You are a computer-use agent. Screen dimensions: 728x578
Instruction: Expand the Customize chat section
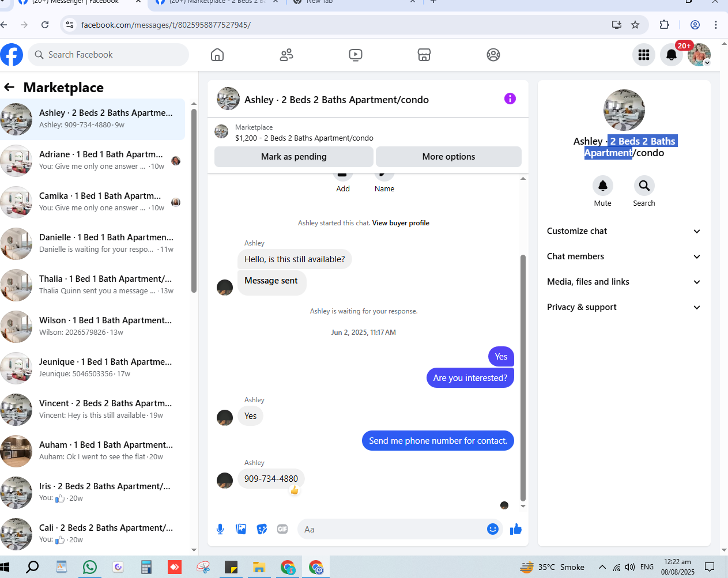[624, 231]
